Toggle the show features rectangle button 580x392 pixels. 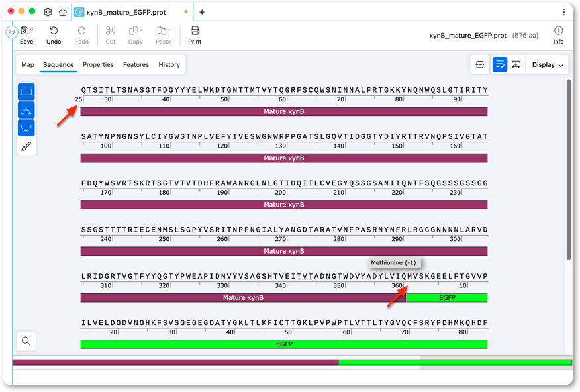click(x=26, y=92)
